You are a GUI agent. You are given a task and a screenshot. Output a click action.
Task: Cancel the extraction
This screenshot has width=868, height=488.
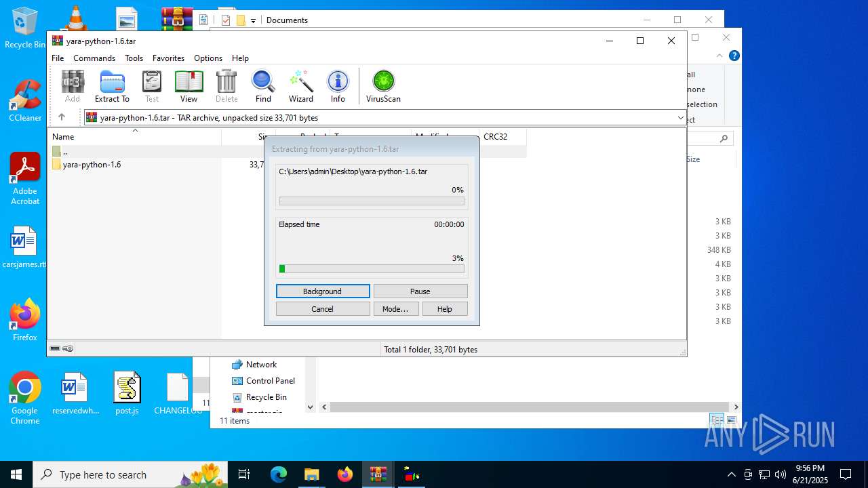tap(323, 309)
